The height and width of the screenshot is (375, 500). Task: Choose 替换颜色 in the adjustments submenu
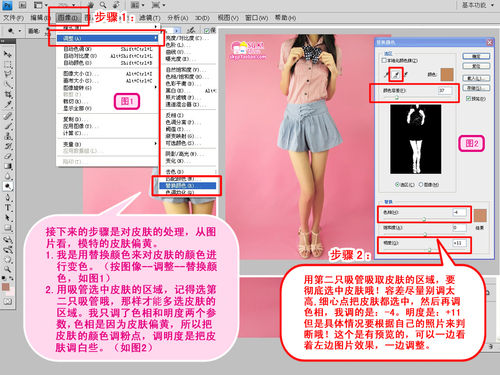(188, 186)
